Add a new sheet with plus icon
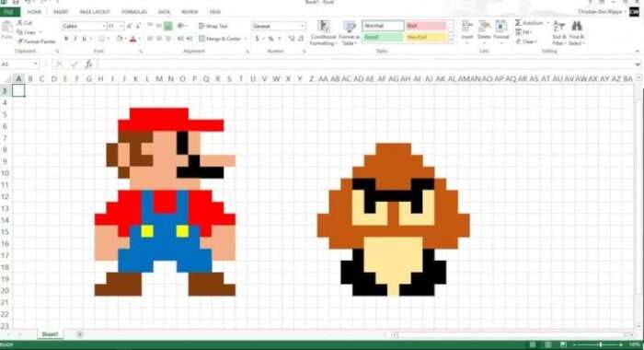644x350 pixels. 80,334
